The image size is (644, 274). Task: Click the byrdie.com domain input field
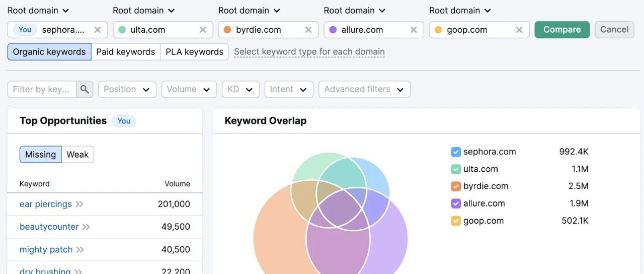coord(268,30)
